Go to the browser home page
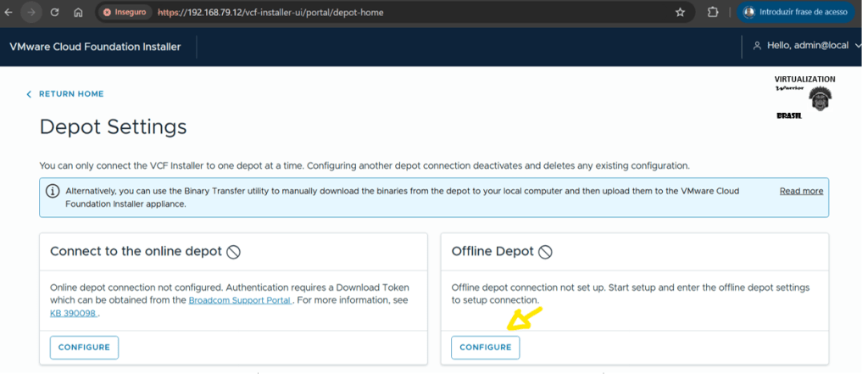 (x=78, y=13)
